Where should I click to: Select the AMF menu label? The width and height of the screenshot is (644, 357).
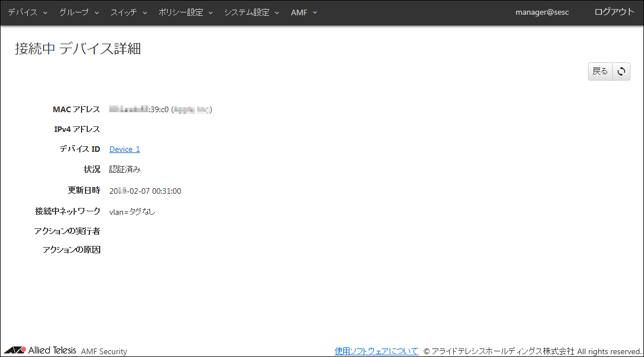[299, 12]
